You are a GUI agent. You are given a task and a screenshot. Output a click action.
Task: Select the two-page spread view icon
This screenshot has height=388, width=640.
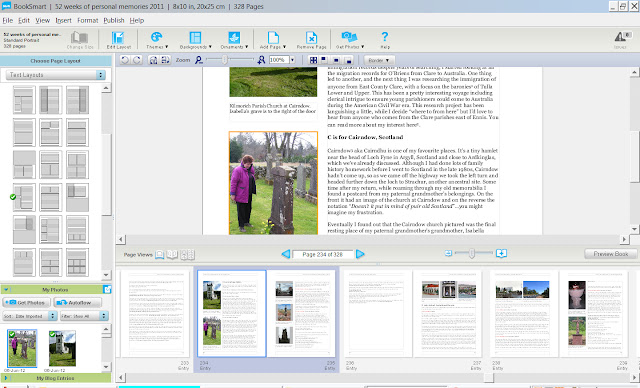click(172, 255)
